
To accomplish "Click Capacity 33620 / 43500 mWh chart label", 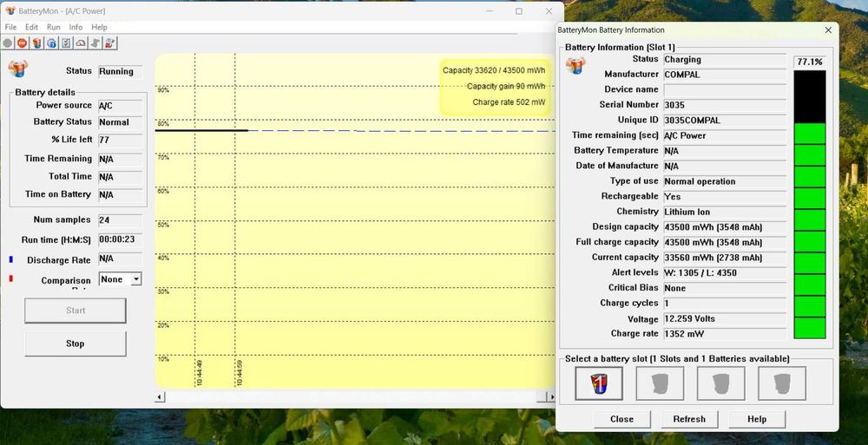I will click(x=494, y=70).
